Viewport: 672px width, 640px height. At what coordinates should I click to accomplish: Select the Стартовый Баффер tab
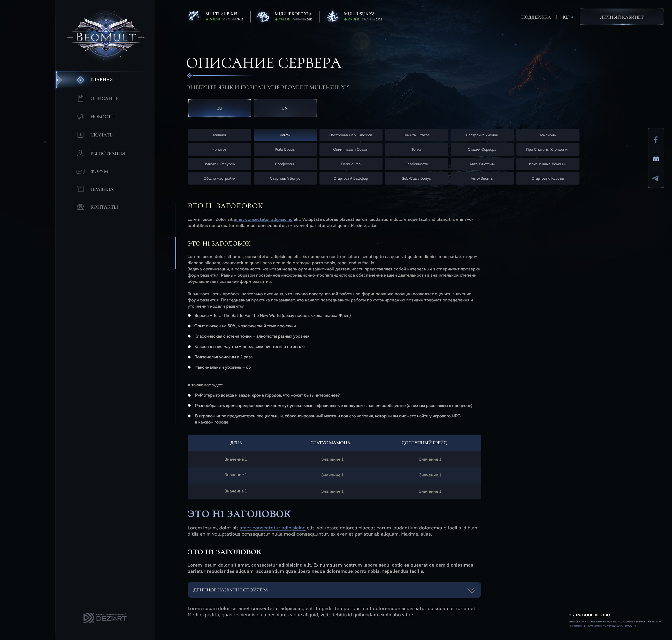pyautogui.click(x=351, y=178)
